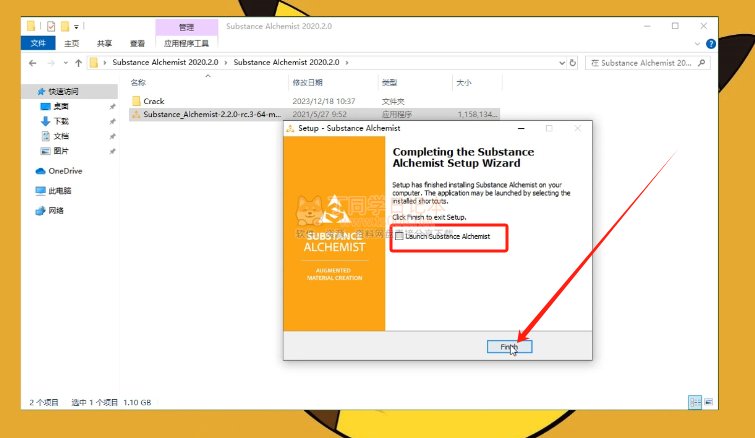Select 快速访问 in navigation pane
The height and width of the screenshot is (438, 755).
point(63,91)
